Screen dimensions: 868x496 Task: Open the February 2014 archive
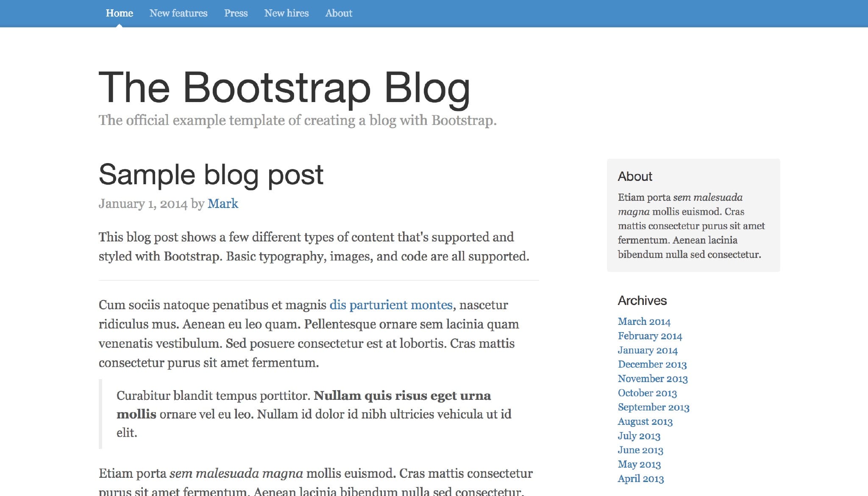(650, 336)
